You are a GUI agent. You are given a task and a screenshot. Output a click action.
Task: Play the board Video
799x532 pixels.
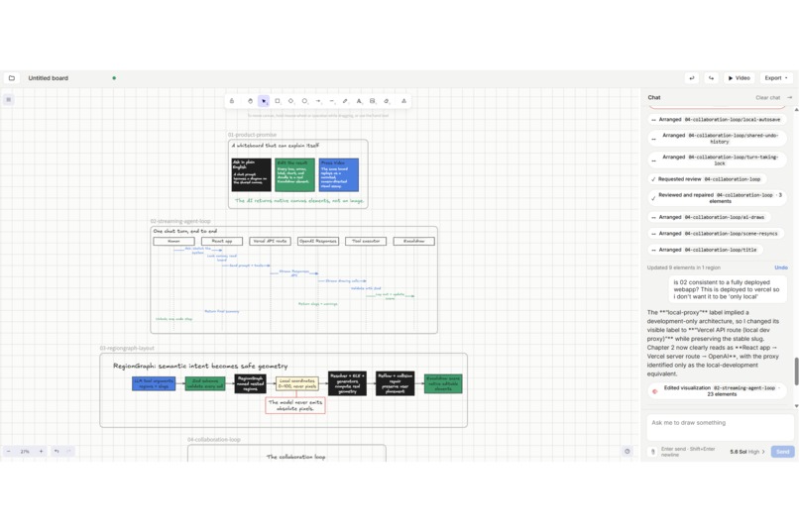coord(739,78)
